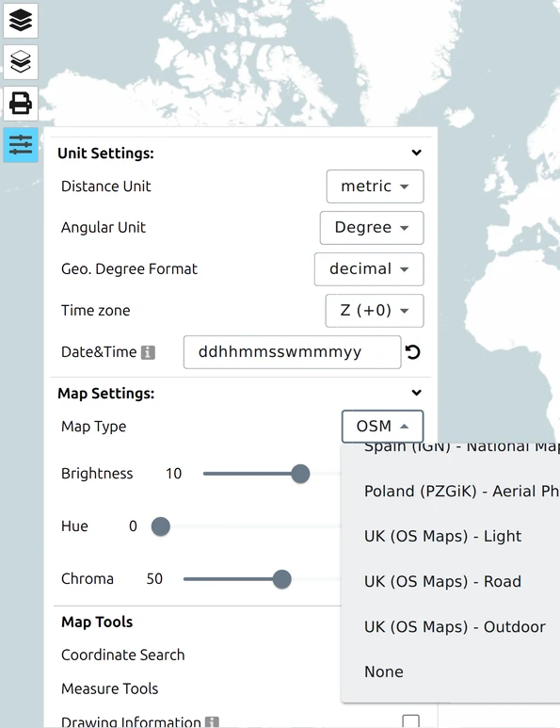The image size is (560, 728).
Task: Toggle the Drawing Information checkbox
Action: click(411, 721)
